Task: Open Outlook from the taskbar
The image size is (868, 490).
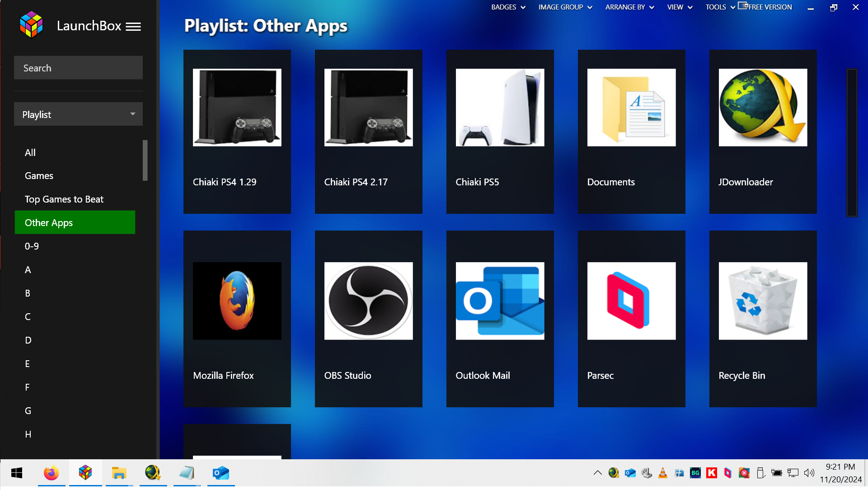Action: (x=221, y=473)
